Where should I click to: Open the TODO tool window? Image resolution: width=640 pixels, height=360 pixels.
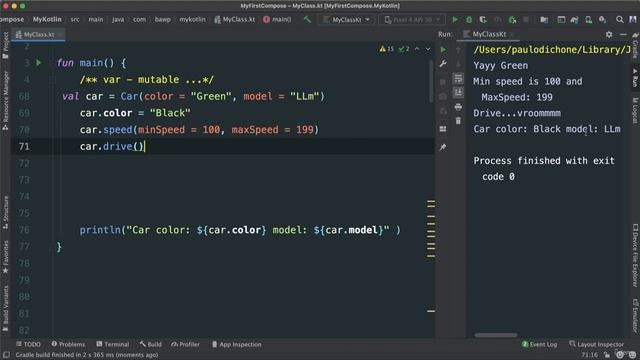[28, 344]
